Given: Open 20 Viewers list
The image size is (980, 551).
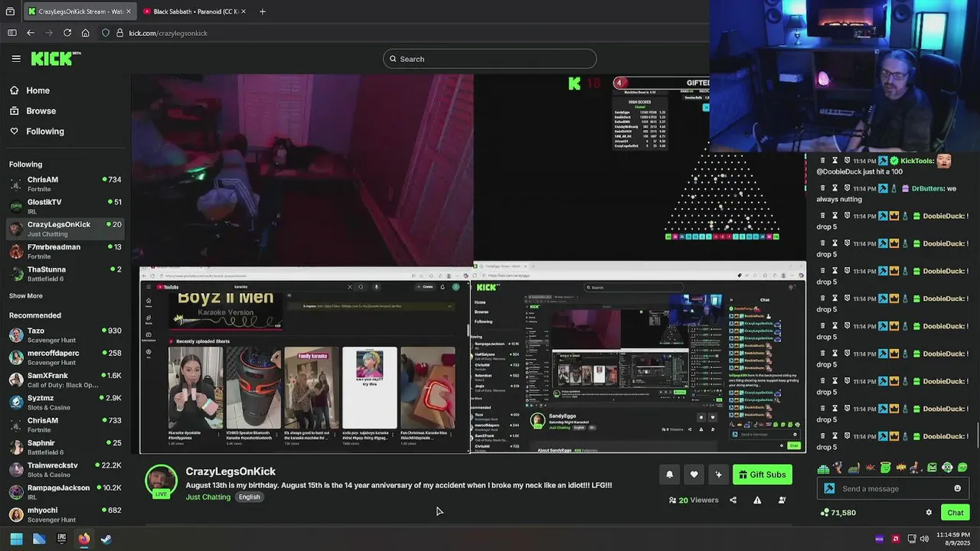Looking at the screenshot, I should (694, 500).
